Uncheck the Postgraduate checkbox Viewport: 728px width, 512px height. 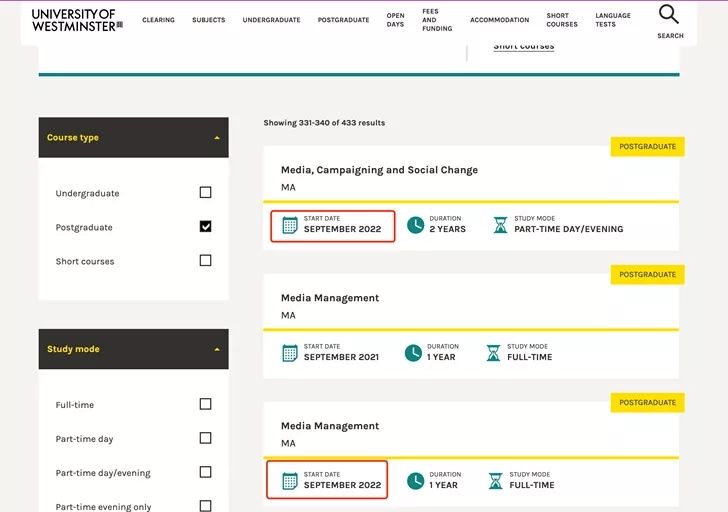[x=205, y=227]
